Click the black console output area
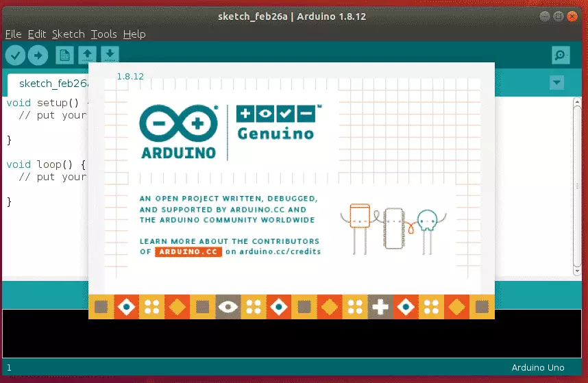The height and width of the screenshot is (383, 588). [292, 338]
